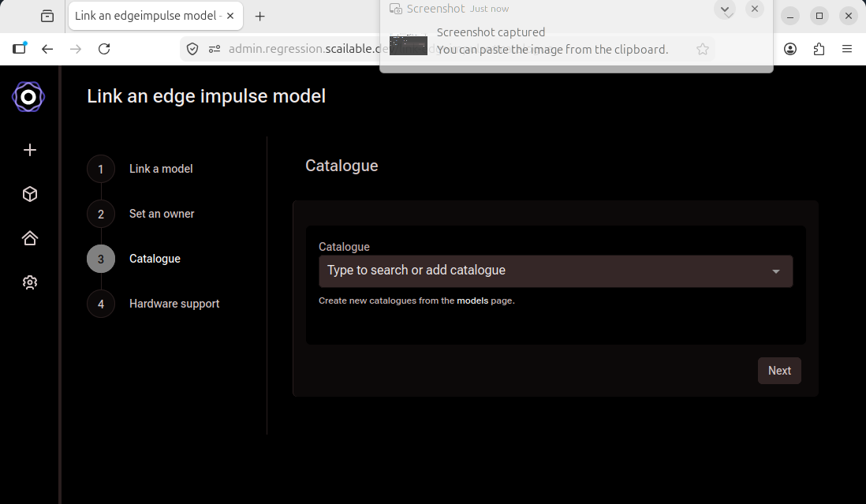Open the browser hamburger menu
866x504 pixels.
[x=846, y=49]
